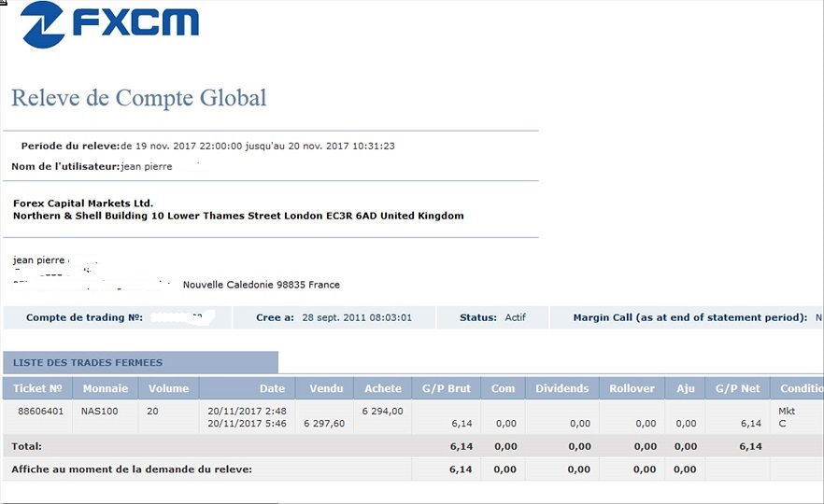Click the 'Vendu' column header
The height and width of the screenshot is (504, 824).
click(x=326, y=388)
